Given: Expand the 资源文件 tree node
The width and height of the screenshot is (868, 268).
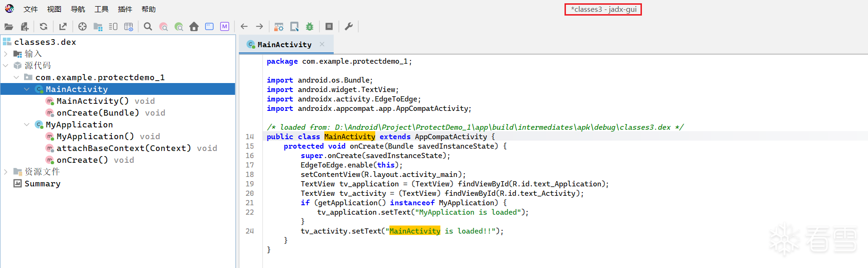Looking at the screenshot, I should pyautogui.click(x=6, y=172).
